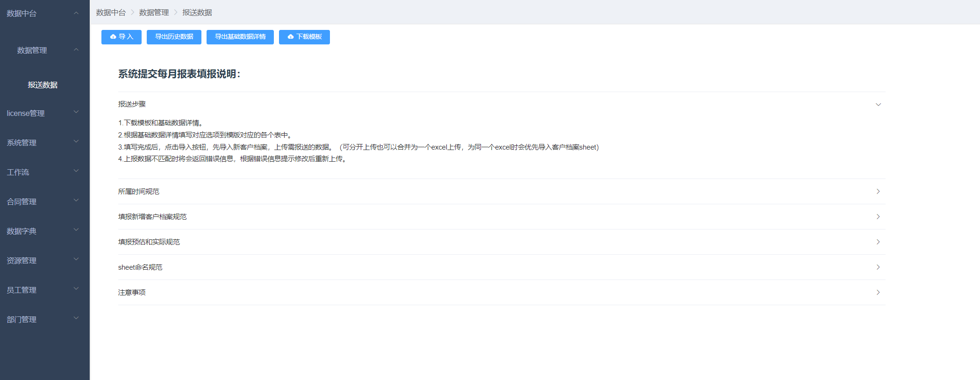Click step 4 text 上报数据不匹配时
The width and height of the screenshot is (980, 380).
[x=233, y=159]
